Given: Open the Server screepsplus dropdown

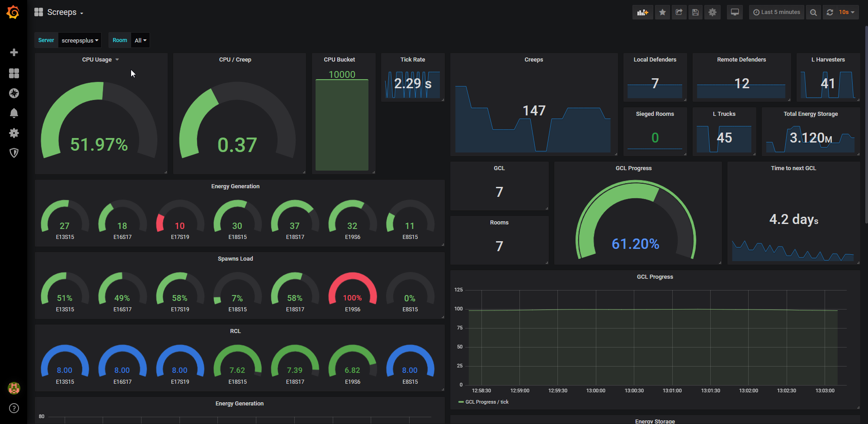Looking at the screenshot, I should [80, 40].
